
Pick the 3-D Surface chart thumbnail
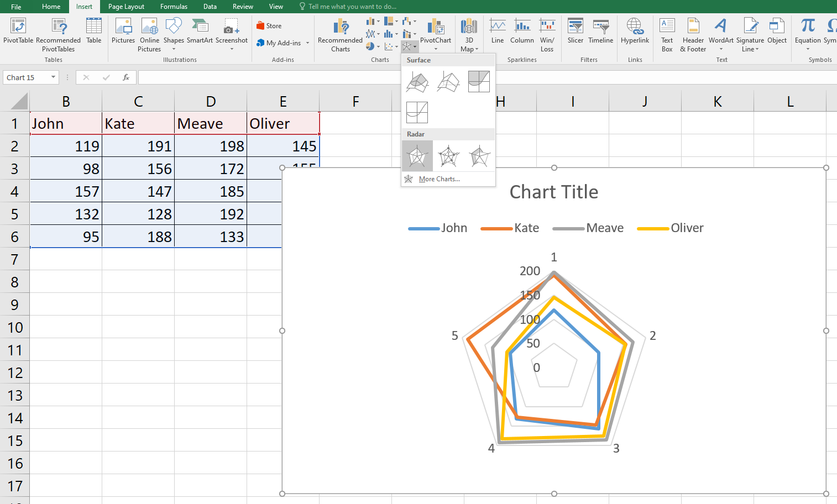coord(417,82)
